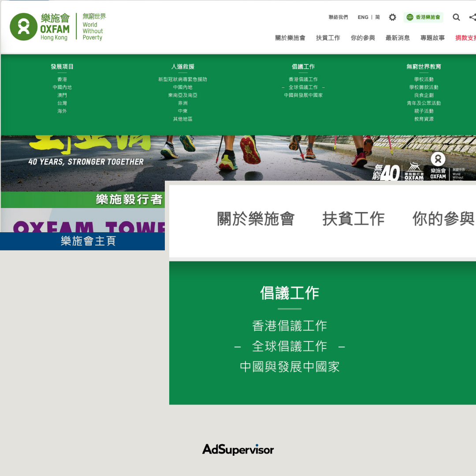Select 東南亞及南亞 link
The image size is (476, 476).
pos(182,95)
